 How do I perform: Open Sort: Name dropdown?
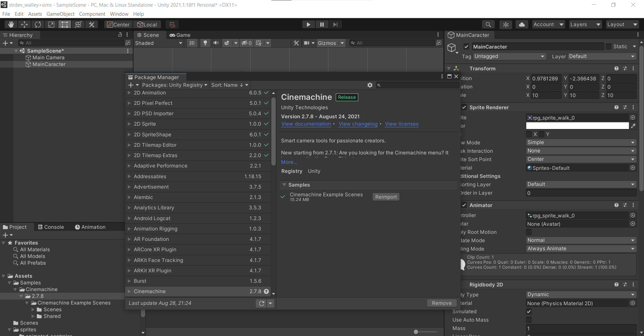coord(230,85)
